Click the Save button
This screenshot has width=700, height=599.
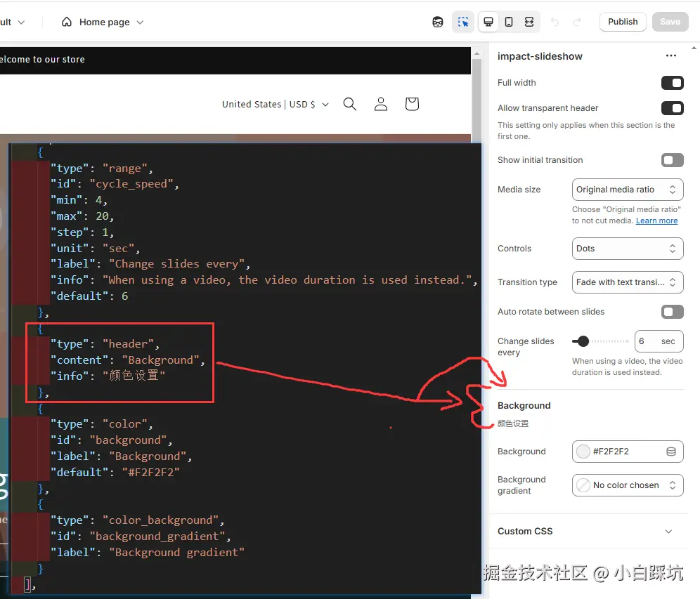pos(670,22)
